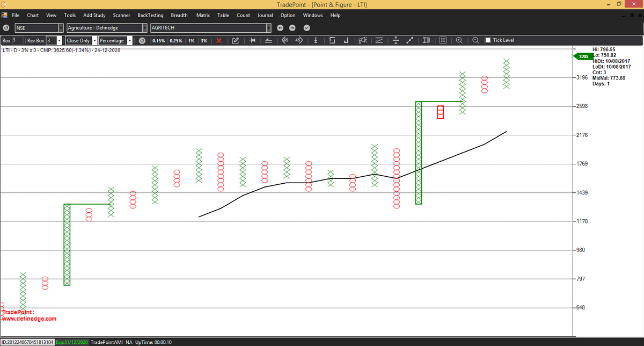The image size is (644, 346).
Task: Open the Table menu
Action: (x=223, y=15)
